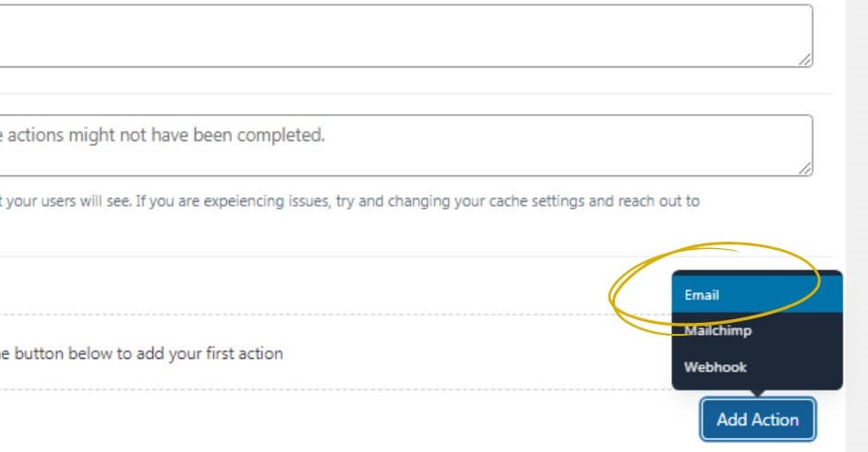This screenshot has height=452, width=868.
Task: Click the caret arrow beneath the action popup
Action: point(757,393)
